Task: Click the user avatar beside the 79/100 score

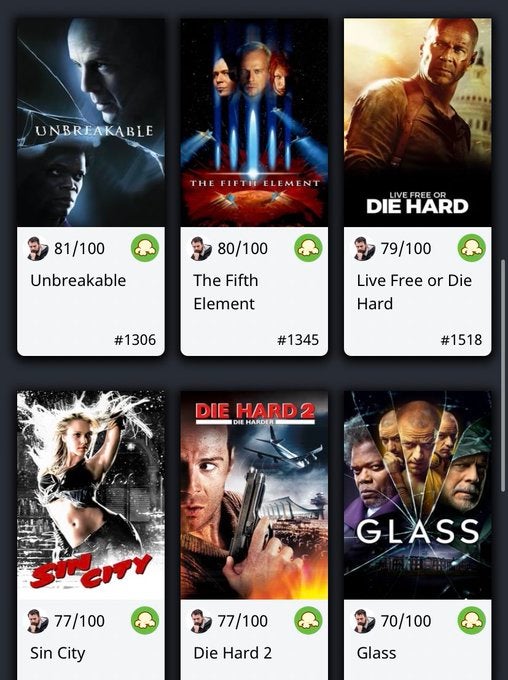Action: pyautogui.click(x=364, y=248)
